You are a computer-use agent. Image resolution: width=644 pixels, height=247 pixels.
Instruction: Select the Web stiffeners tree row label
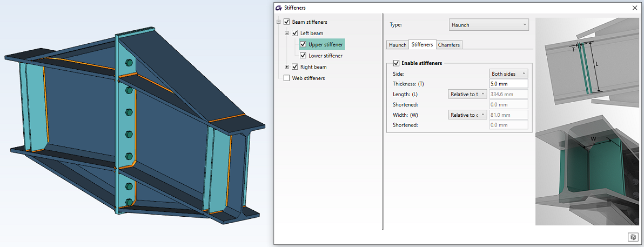coord(308,78)
